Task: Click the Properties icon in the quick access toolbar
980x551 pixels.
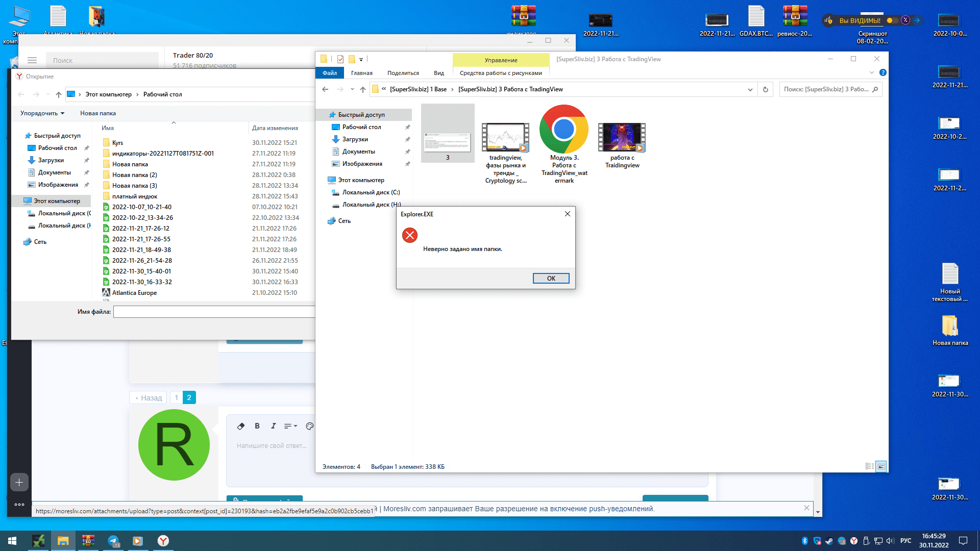Action: [340, 59]
